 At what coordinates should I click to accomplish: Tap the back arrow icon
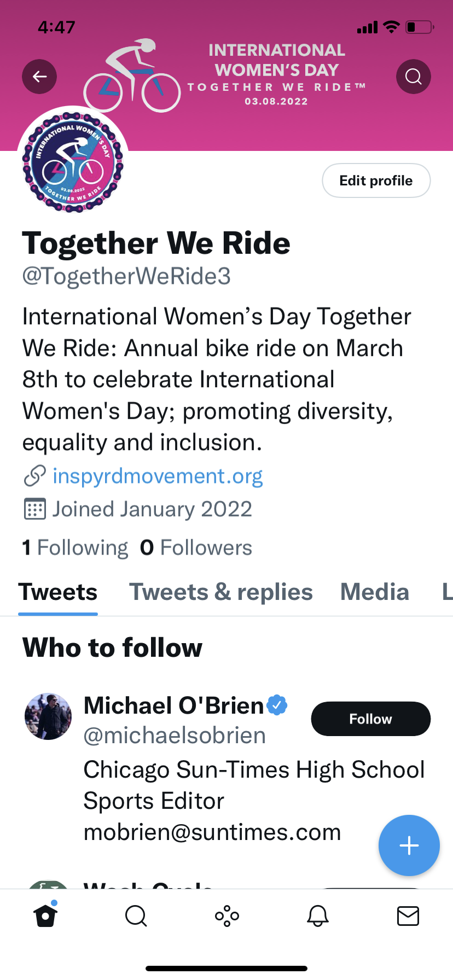[39, 77]
